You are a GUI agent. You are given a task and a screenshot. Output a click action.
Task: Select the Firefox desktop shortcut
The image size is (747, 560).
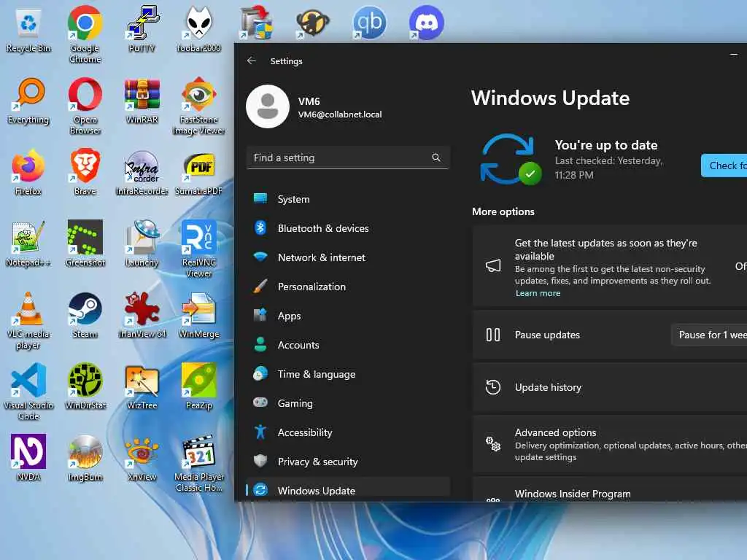(x=28, y=173)
